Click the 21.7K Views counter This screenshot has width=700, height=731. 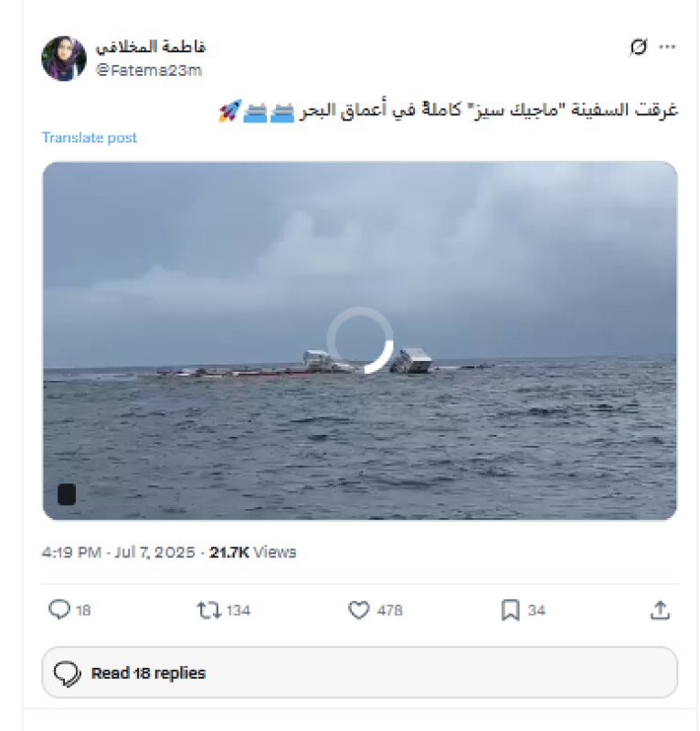coord(252,552)
